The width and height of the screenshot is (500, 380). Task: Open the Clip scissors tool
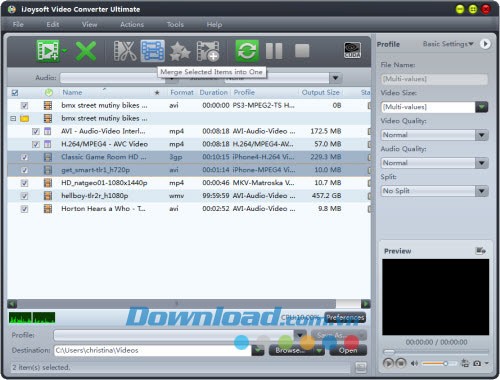pos(125,51)
